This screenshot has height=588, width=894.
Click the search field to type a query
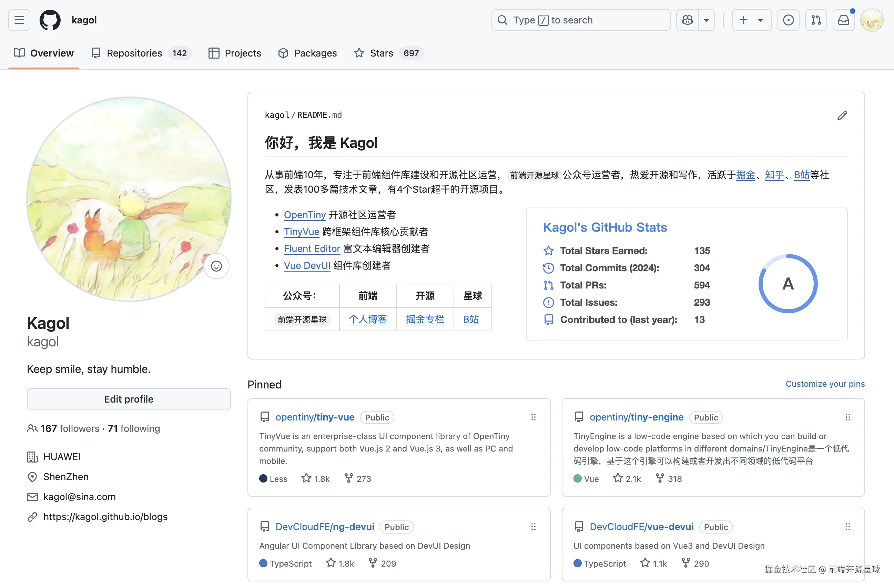point(580,20)
